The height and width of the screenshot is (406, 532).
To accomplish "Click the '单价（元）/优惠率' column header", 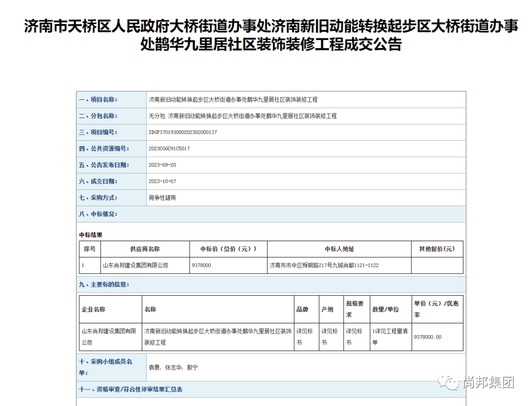I will pyautogui.click(x=437, y=309).
